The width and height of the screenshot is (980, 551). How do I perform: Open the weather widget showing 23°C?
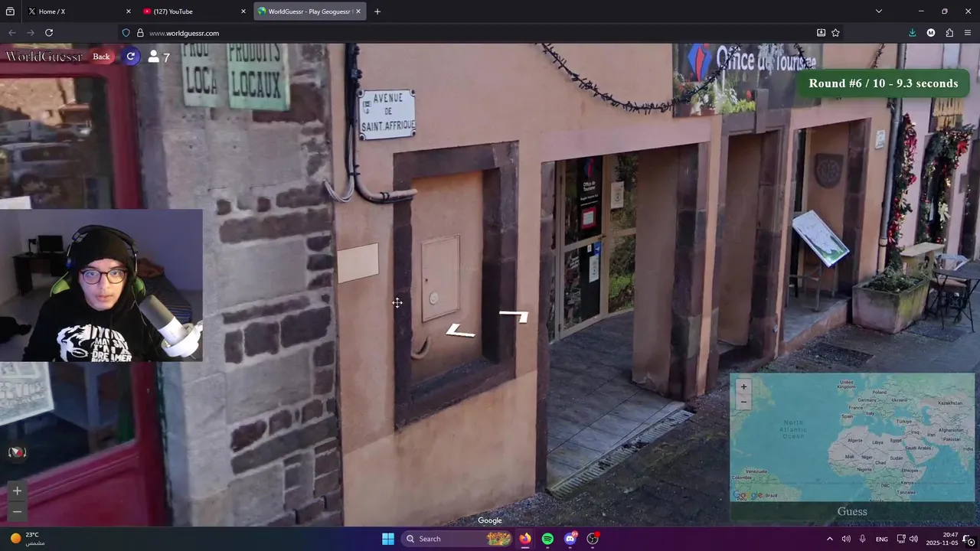click(x=28, y=539)
